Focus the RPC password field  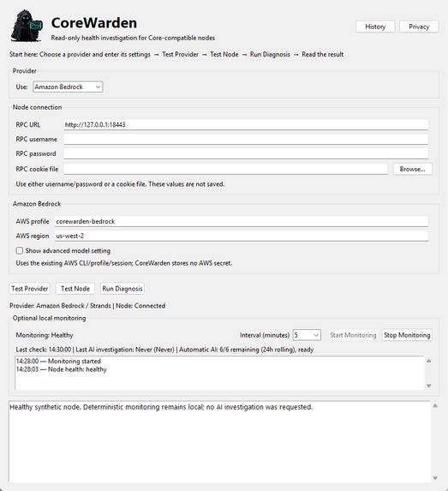pos(246,153)
